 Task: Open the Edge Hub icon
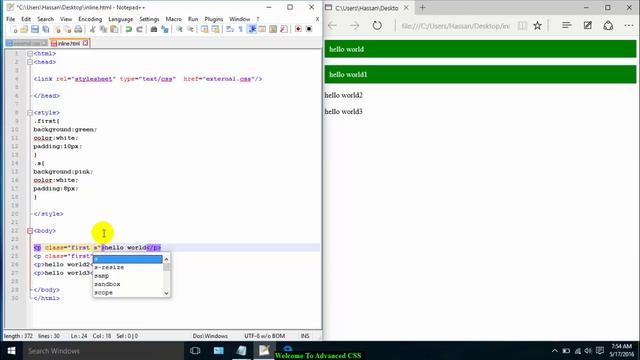click(x=567, y=26)
